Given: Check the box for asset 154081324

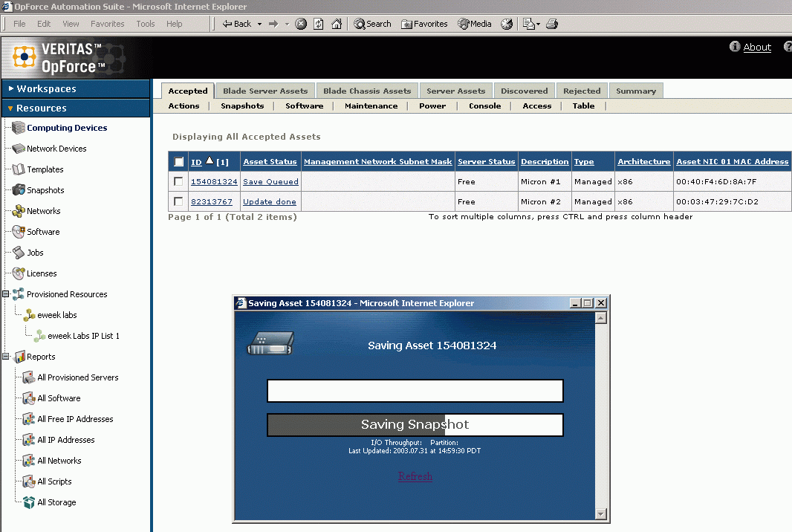Looking at the screenshot, I should [x=178, y=181].
